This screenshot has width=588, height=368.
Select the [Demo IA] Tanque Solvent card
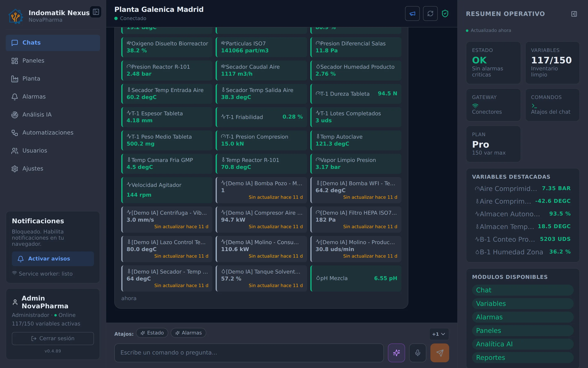tap(261, 278)
